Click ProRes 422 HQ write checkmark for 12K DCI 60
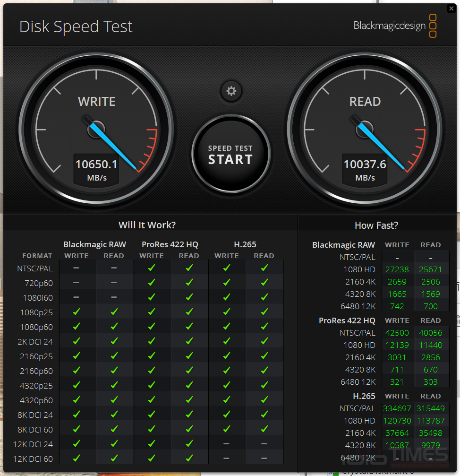460x476 pixels. (152, 458)
